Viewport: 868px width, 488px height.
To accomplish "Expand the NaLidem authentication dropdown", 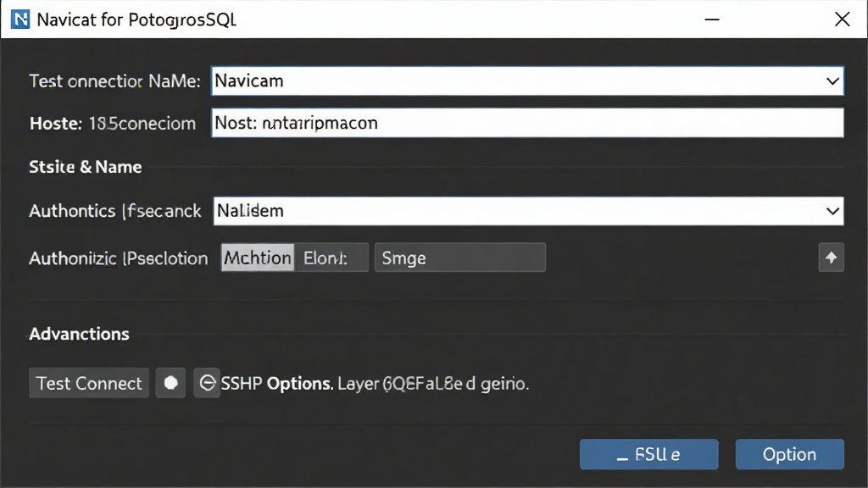I will [x=832, y=211].
